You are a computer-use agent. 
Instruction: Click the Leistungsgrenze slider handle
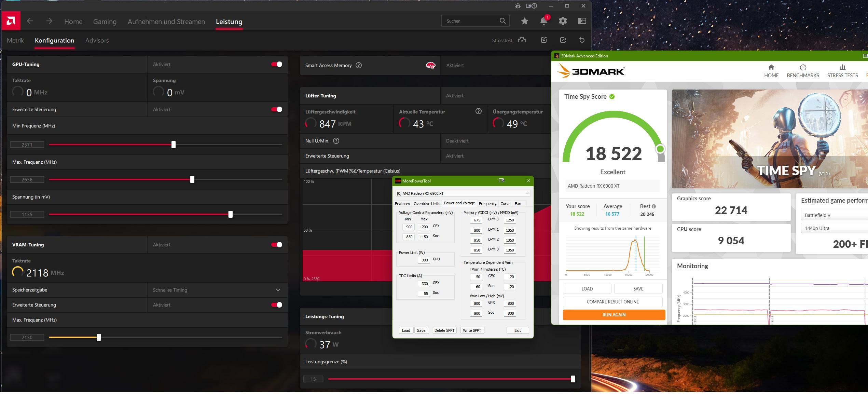pos(573,379)
